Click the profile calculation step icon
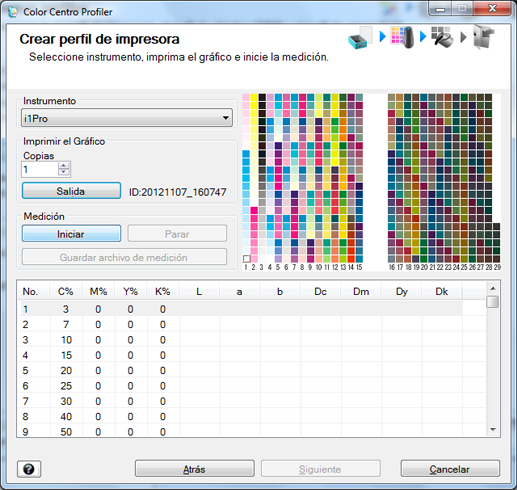Viewport: 517px width, 490px height. pos(442,37)
